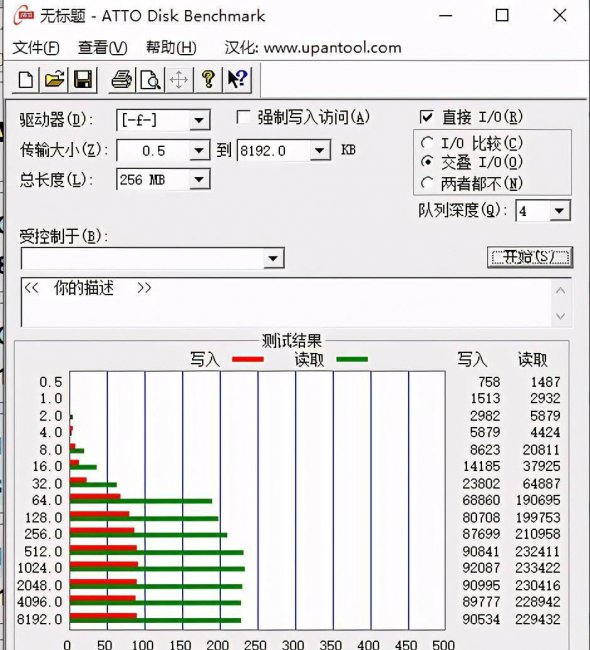The width and height of the screenshot is (590, 650).
Task: Expand the 队列深度 queue depth dropdown
Action: (559, 211)
